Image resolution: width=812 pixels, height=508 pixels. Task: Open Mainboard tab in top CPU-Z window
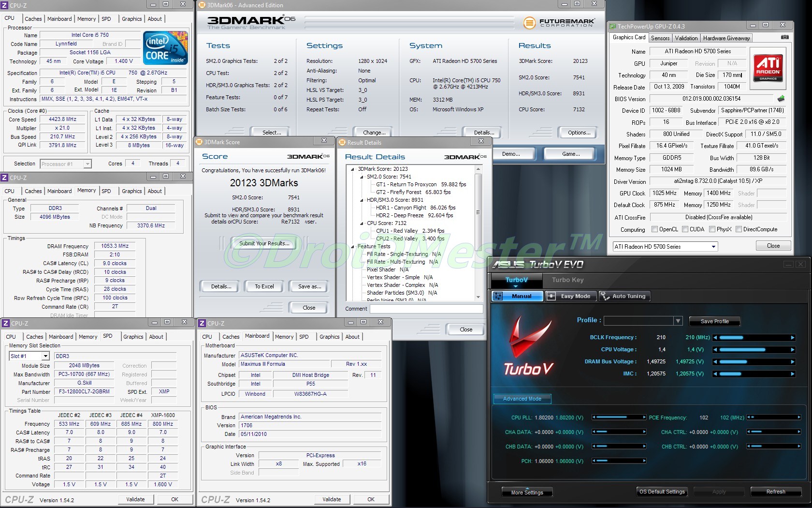click(59, 19)
